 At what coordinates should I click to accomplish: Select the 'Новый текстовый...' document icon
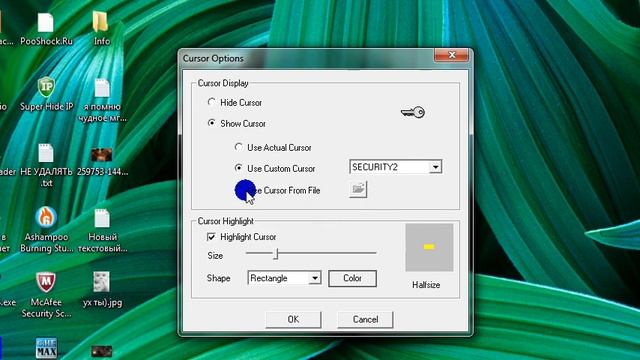pos(102,231)
